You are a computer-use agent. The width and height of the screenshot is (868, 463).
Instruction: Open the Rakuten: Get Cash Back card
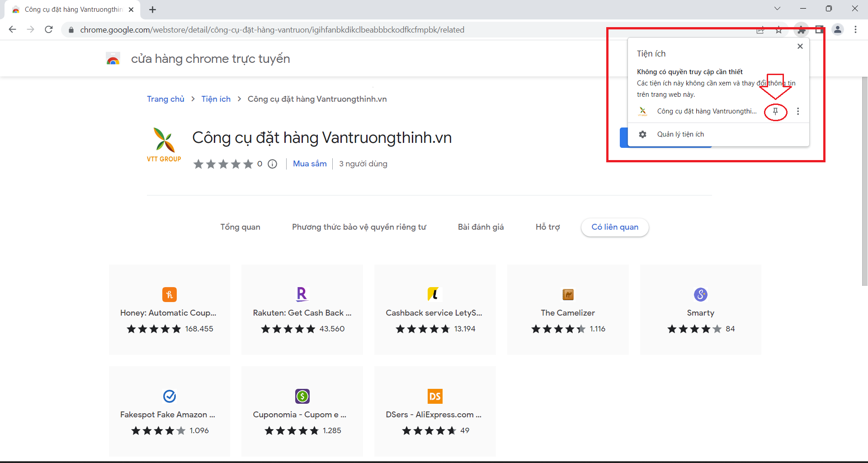[302, 310]
